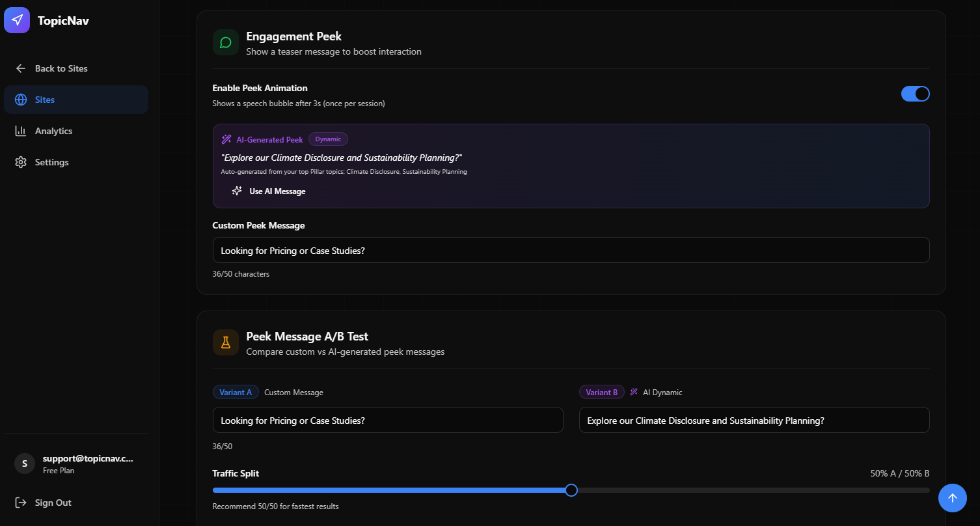The height and width of the screenshot is (526, 980).
Task: Select the Variant A badge
Action: coord(236,392)
